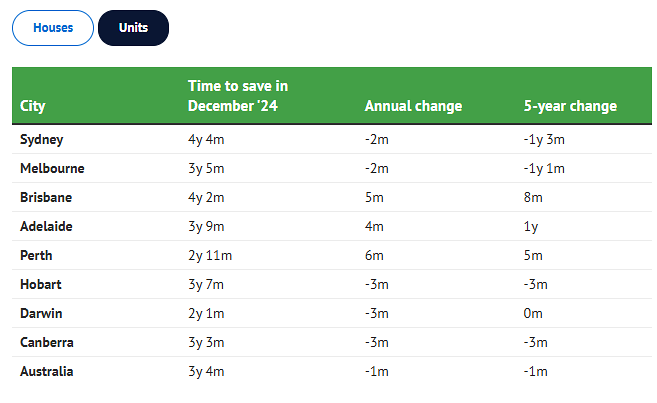Screen dimensions: 657x403
Task: Click the Annual change column header
Action: (413, 106)
